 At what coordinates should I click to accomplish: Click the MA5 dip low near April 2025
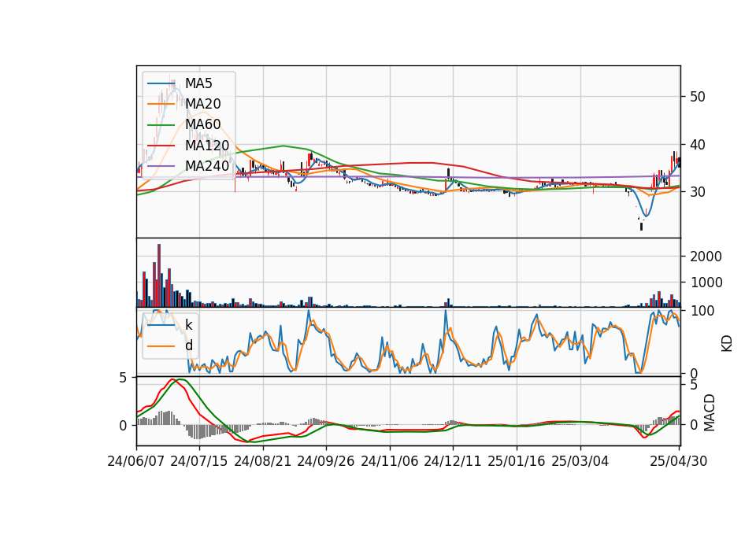pos(645,216)
